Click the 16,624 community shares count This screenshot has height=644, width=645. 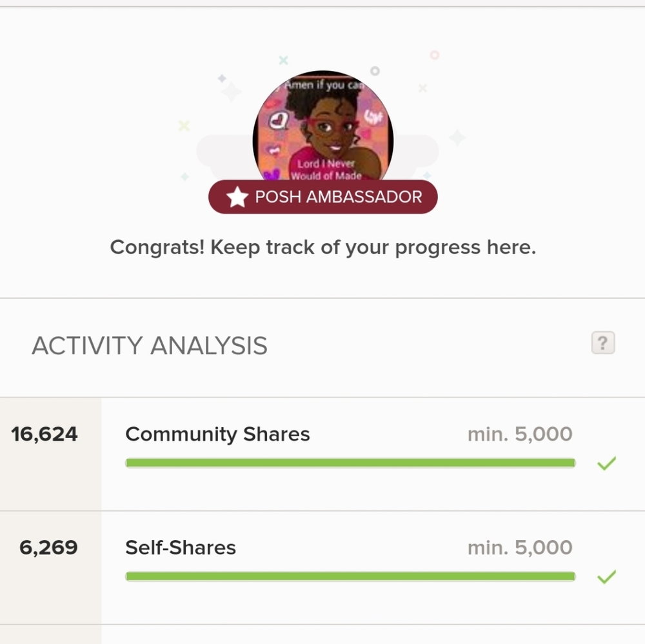click(x=45, y=434)
